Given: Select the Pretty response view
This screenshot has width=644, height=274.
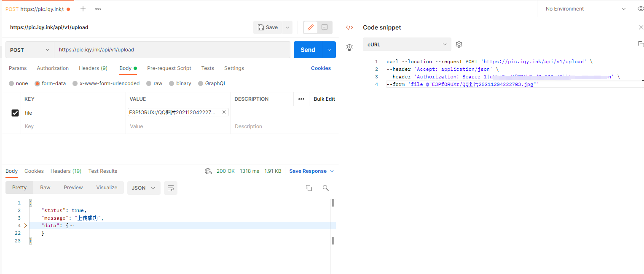Looking at the screenshot, I should coord(19,188).
